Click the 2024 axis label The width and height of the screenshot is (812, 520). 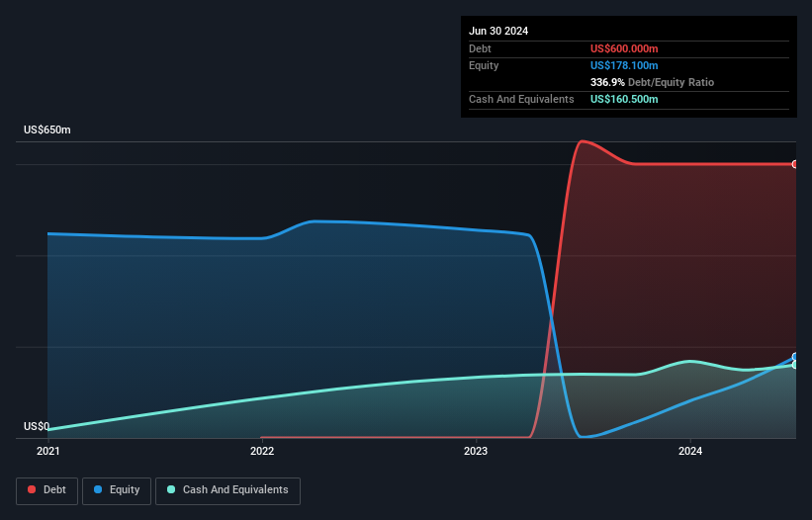point(690,451)
